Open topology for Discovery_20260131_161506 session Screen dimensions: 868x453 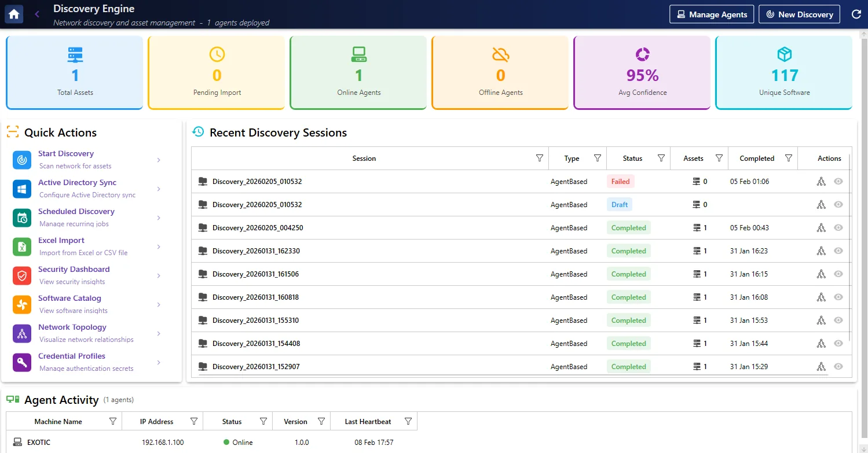[821, 274]
